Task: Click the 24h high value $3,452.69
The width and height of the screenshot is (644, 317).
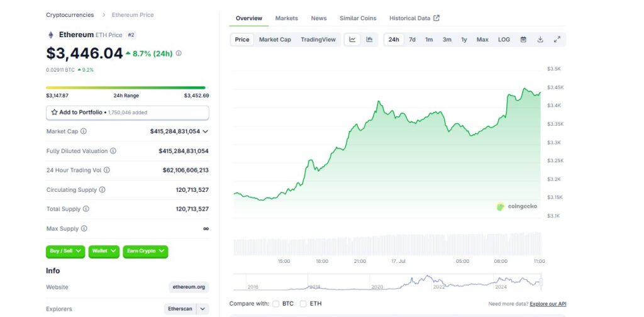Action: [196, 96]
